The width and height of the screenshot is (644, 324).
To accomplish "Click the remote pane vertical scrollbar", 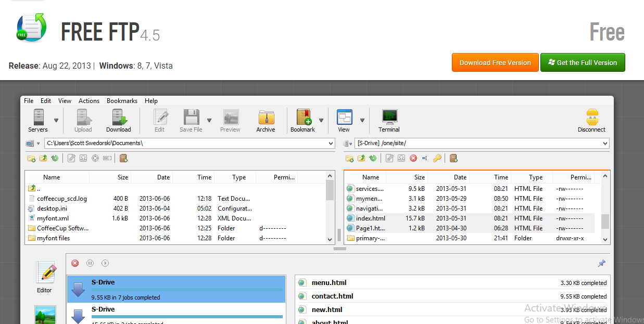I will pyautogui.click(x=605, y=208).
